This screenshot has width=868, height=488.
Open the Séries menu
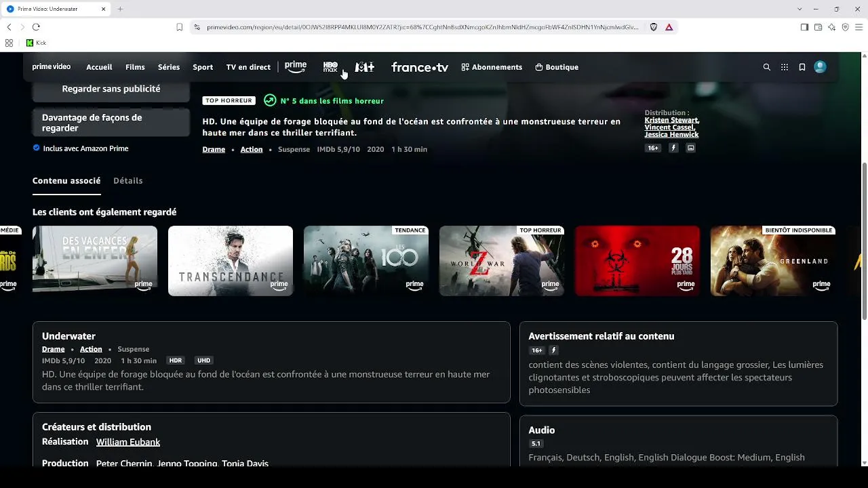click(169, 67)
